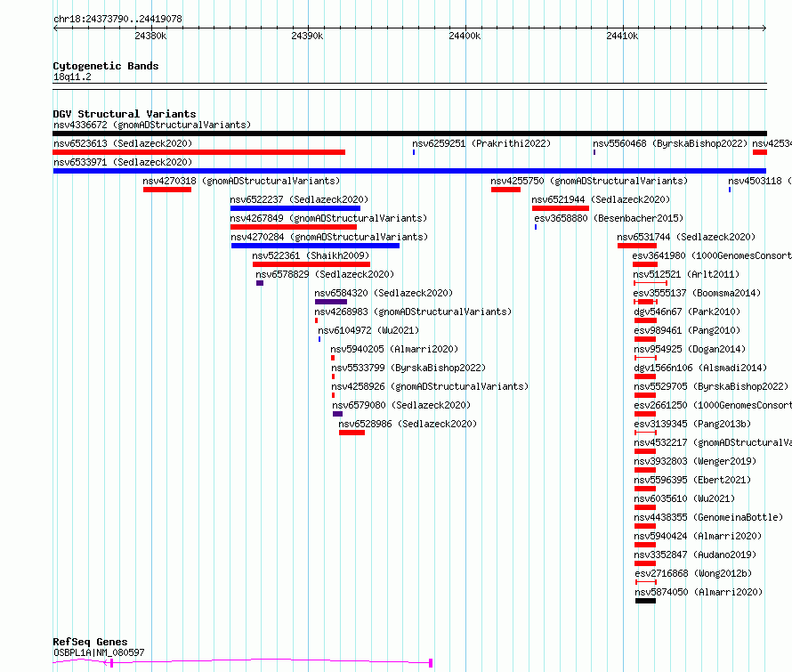Select nsv6579080 Sedlazeck2020 label
The width and height of the screenshot is (792, 672).
coord(401,405)
